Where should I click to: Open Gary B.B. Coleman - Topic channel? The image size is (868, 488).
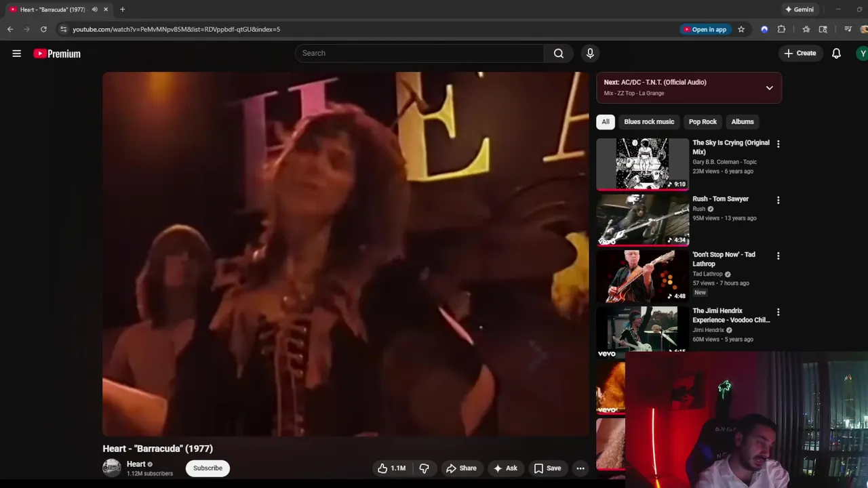coord(724,162)
